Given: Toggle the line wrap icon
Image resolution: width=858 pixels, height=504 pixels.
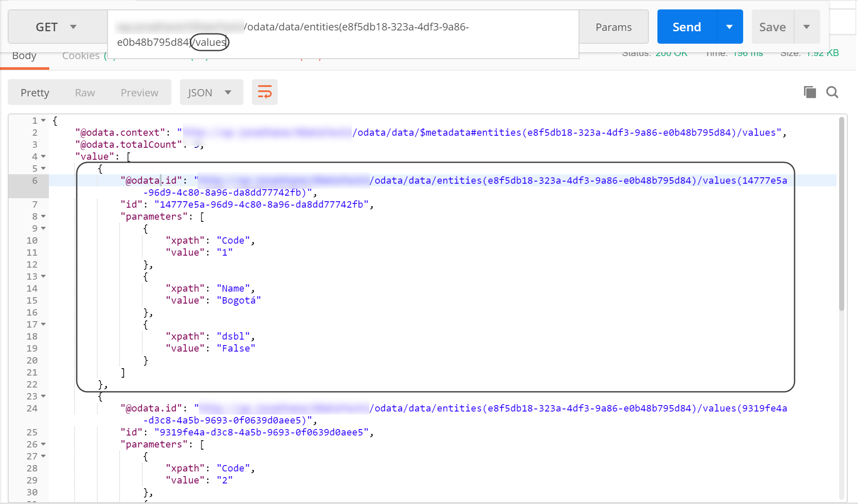Looking at the screenshot, I should [264, 92].
